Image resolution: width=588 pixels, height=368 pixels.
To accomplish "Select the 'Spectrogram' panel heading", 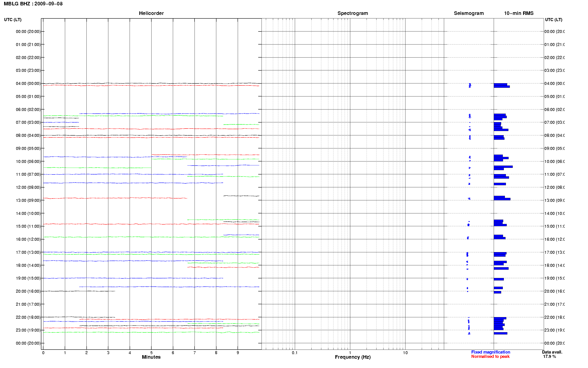I will pos(353,13).
